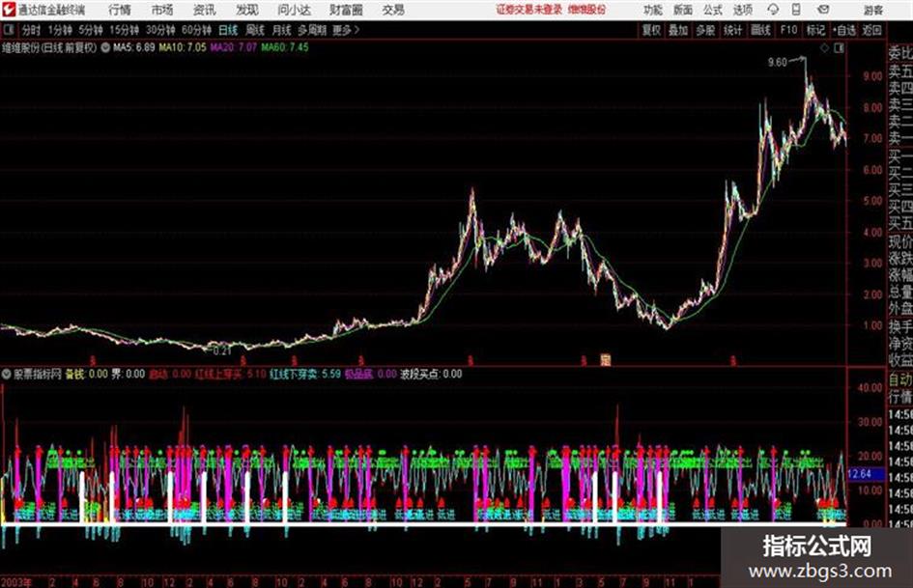Click the 标记 mark toolbar button

815,30
